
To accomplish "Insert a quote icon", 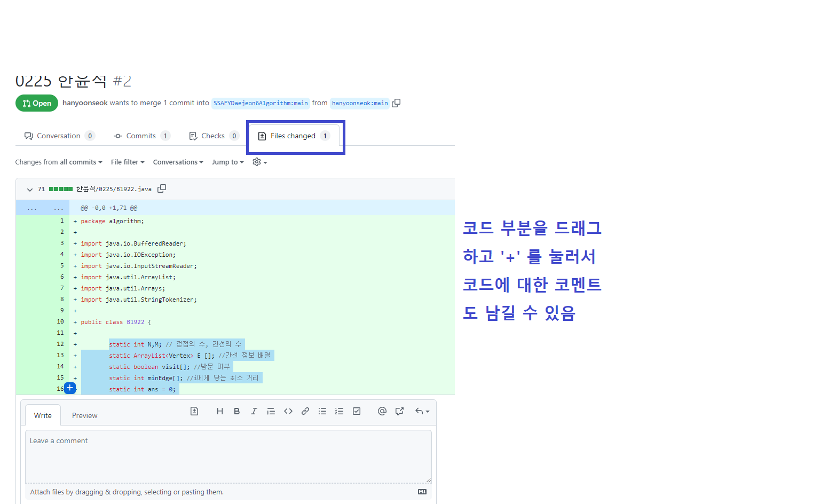I will (271, 411).
